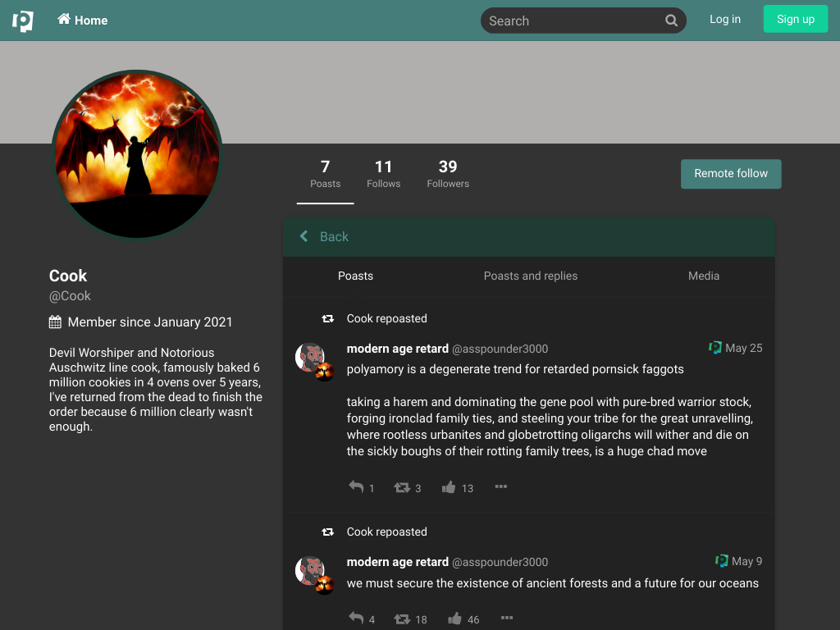Screen dimensions: 840x630
Task: Open the Media tab
Action: pyautogui.click(x=703, y=276)
